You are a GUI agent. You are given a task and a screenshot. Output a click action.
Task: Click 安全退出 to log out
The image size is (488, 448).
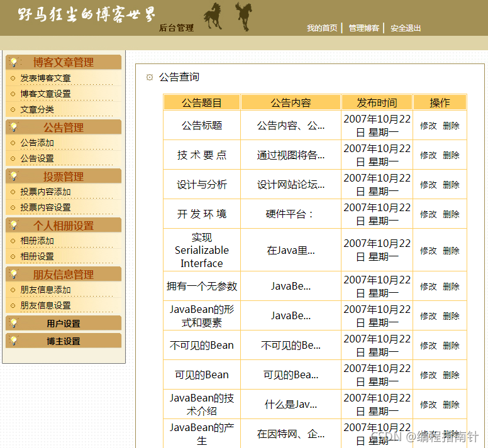click(x=406, y=28)
